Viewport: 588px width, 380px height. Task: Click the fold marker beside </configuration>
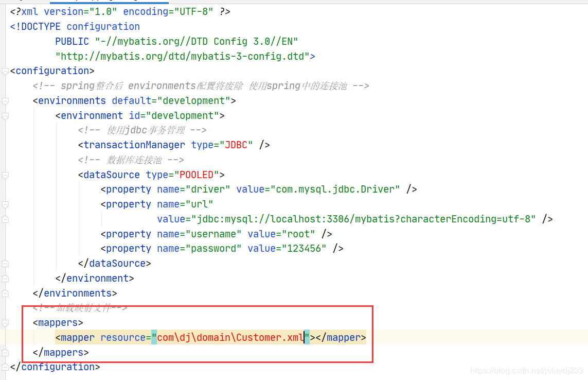[5, 367]
